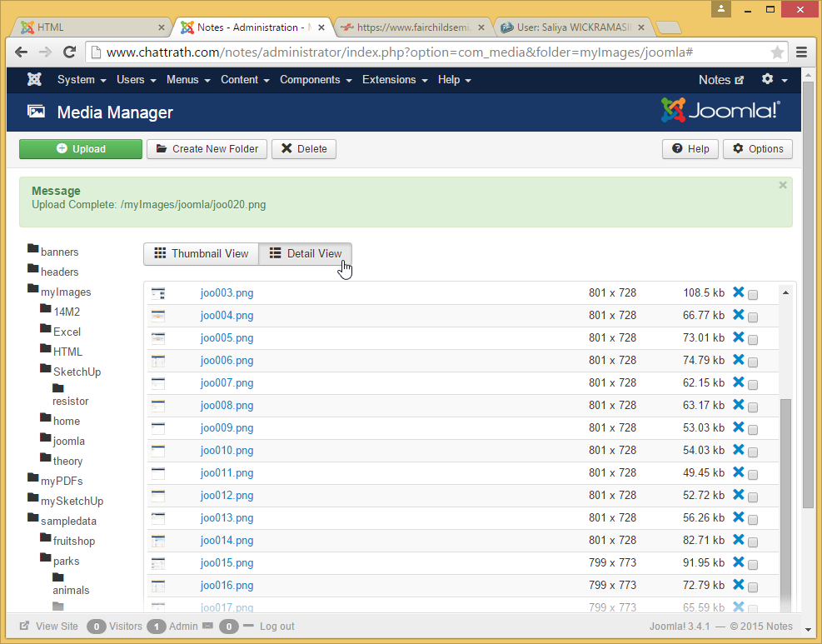
Task: Open the joomla folder in the tree
Action: tap(68, 441)
